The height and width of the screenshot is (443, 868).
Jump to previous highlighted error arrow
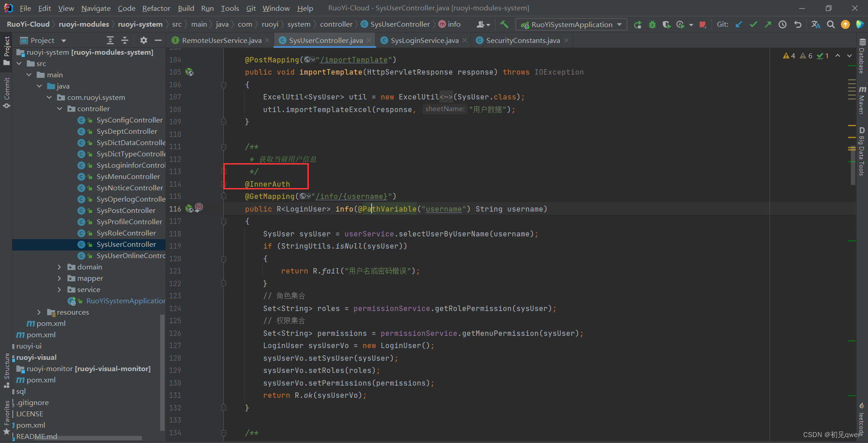[838, 56]
